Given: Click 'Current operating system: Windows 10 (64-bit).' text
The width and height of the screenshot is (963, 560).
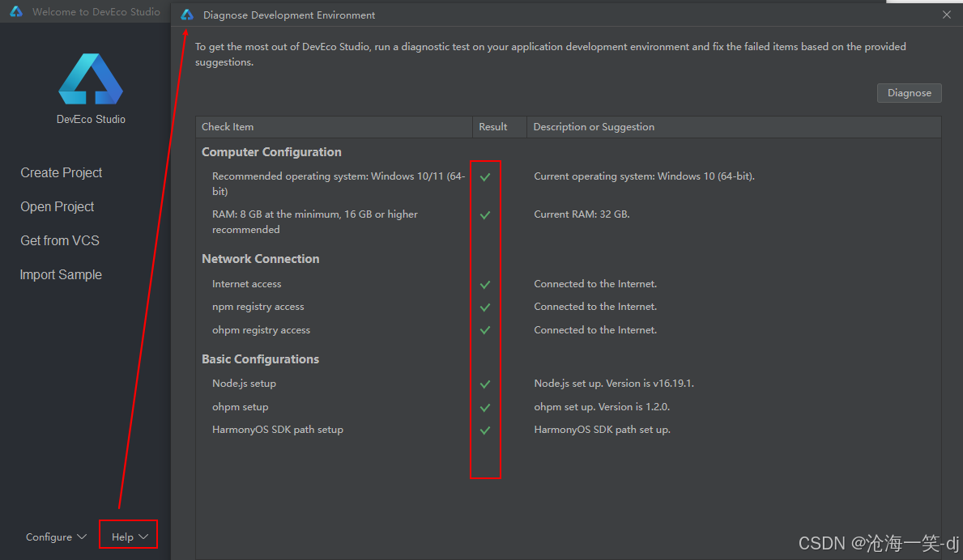Looking at the screenshot, I should click(644, 176).
